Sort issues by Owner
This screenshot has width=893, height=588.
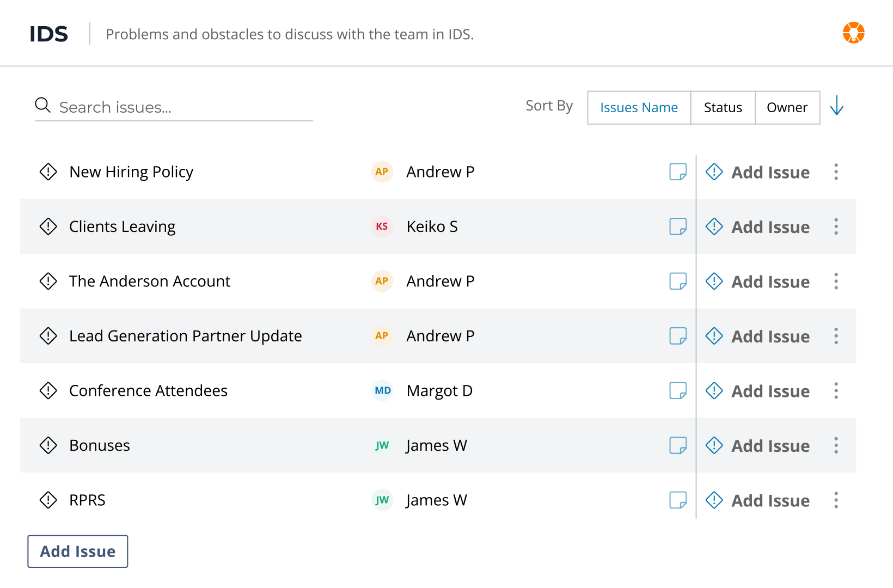(787, 108)
